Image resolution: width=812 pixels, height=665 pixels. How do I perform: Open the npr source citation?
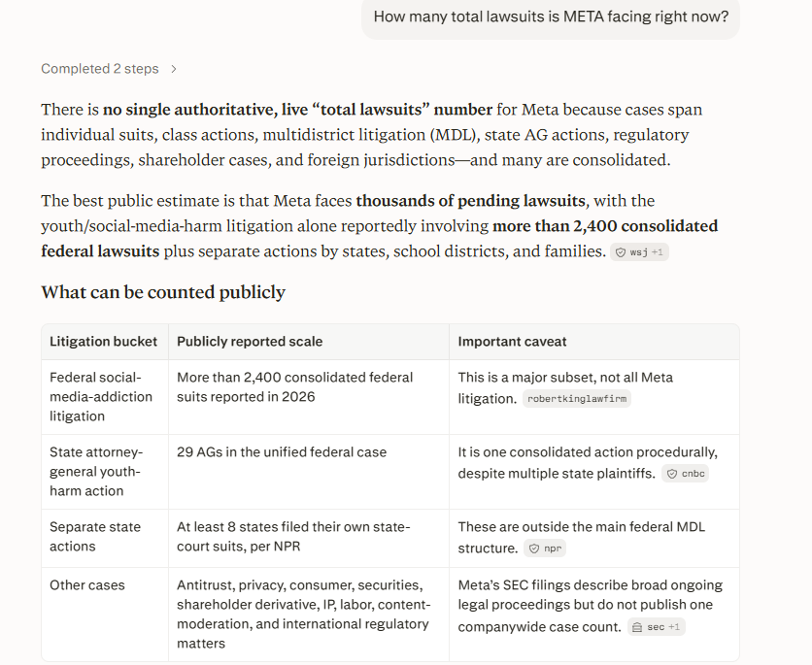click(545, 549)
